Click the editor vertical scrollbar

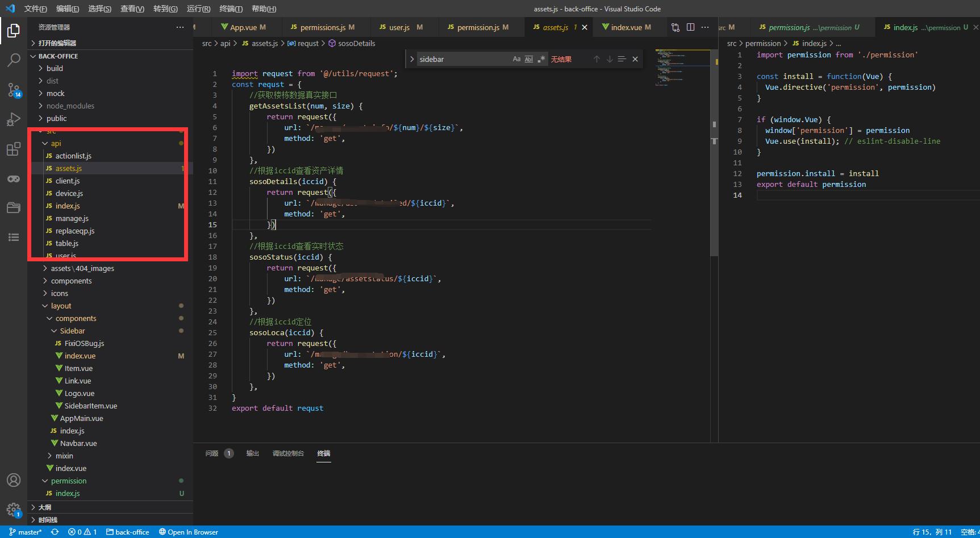coord(714,153)
